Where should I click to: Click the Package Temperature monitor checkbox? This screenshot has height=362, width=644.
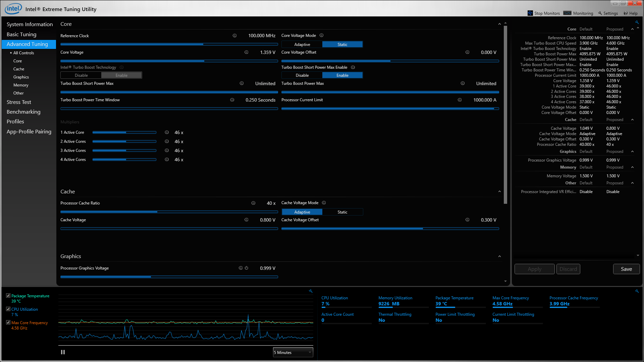click(8, 296)
